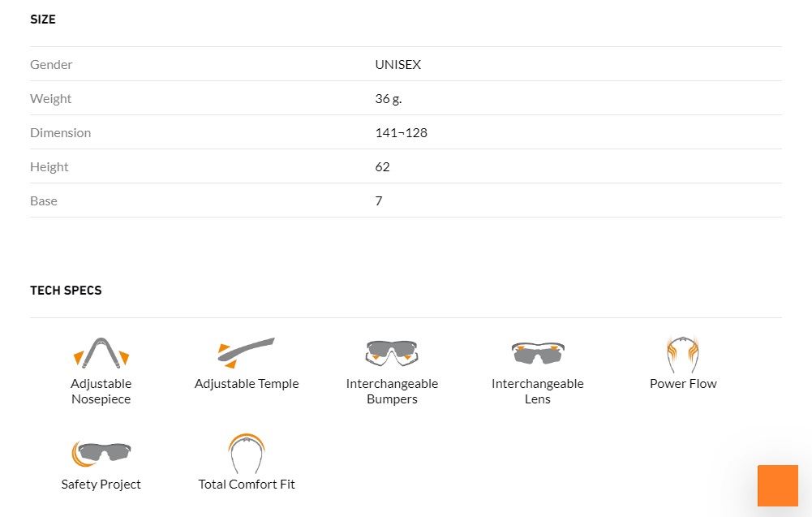Viewport: 812px width, 517px height.
Task: Click the Total Comfort Fit icon
Action: tap(247, 454)
